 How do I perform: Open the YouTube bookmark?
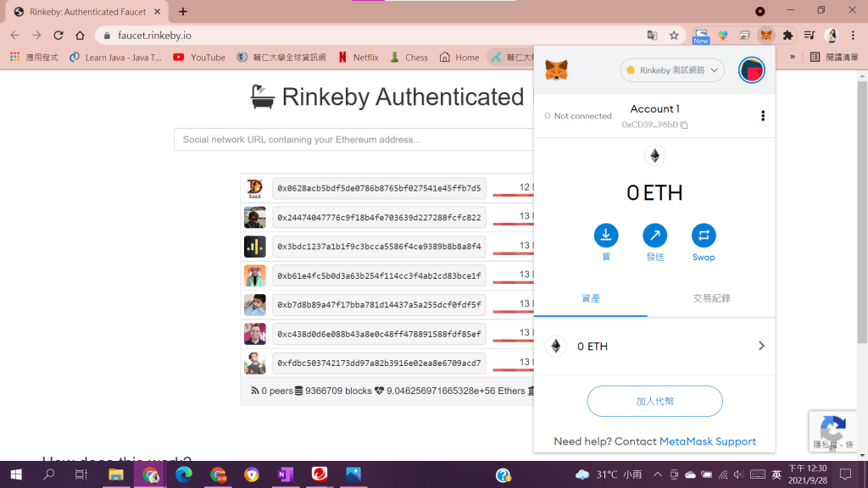pyautogui.click(x=199, y=58)
